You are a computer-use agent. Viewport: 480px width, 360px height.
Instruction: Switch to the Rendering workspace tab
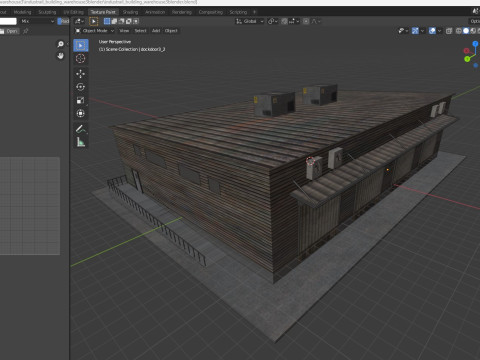182,12
